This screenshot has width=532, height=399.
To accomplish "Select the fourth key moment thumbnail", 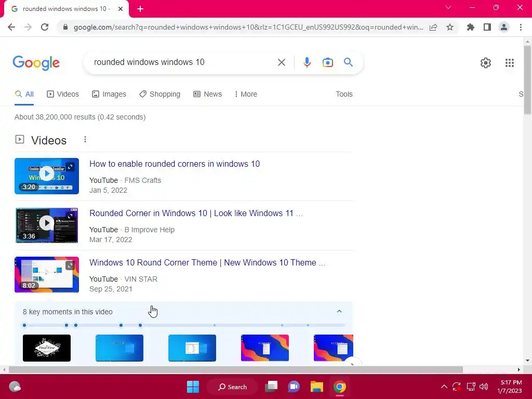I will [264, 348].
